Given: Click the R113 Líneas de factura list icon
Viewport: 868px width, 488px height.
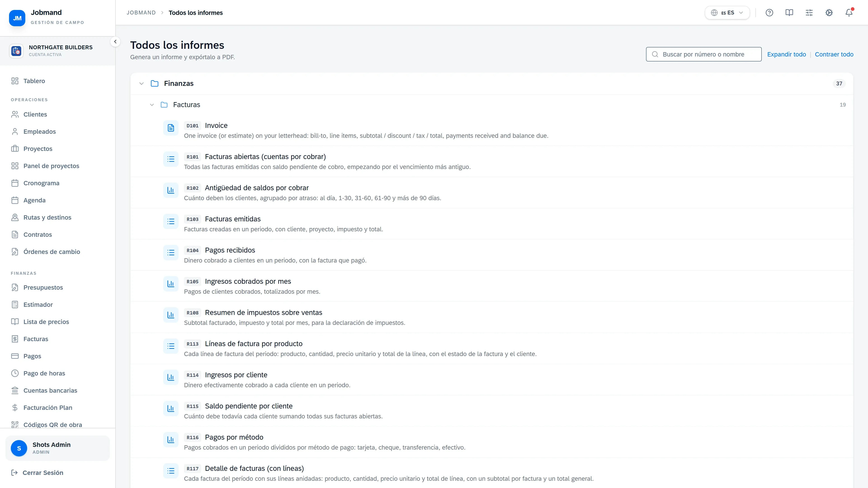Looking at the screenshot, I should click(x=171, y=346).
